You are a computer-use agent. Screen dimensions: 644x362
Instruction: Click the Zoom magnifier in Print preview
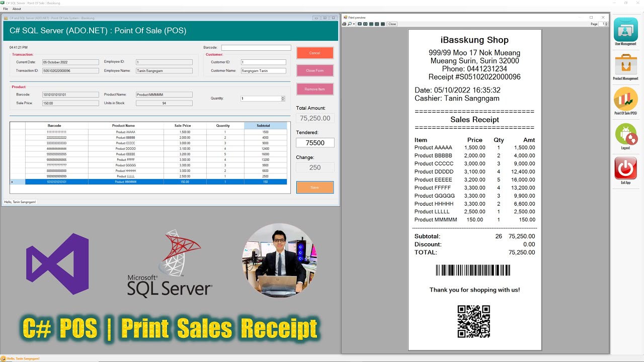coord(350,24)
